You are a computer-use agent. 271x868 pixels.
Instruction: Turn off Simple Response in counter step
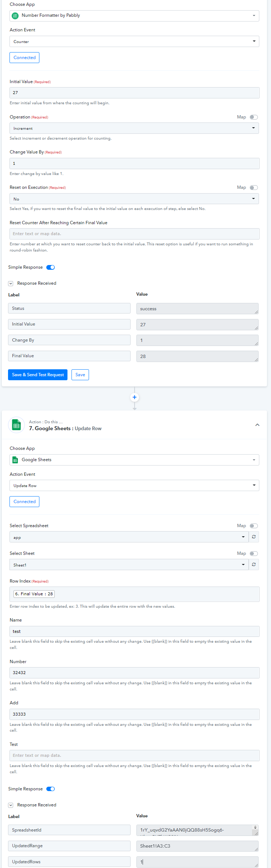[x=51, y=267]
